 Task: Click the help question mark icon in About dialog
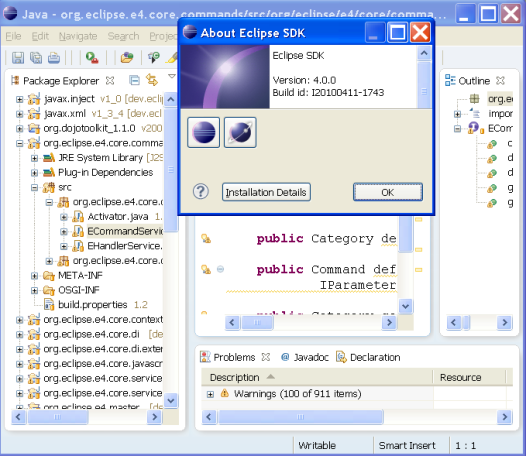201,192
